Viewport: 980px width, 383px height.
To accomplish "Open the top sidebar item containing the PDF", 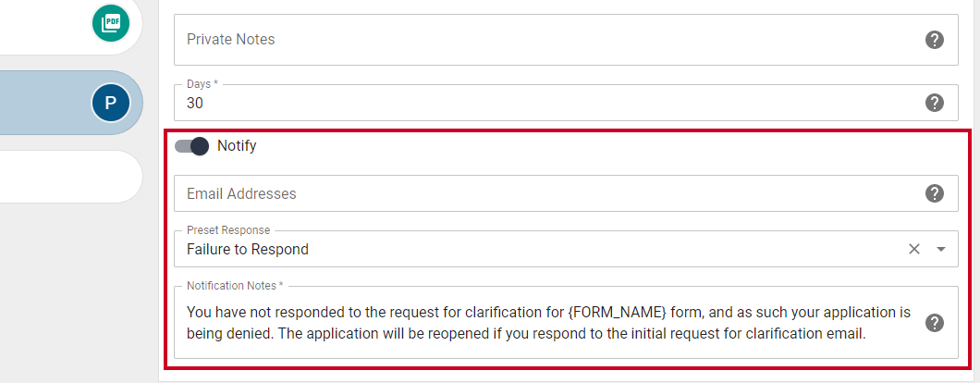I will pos(70,25).
